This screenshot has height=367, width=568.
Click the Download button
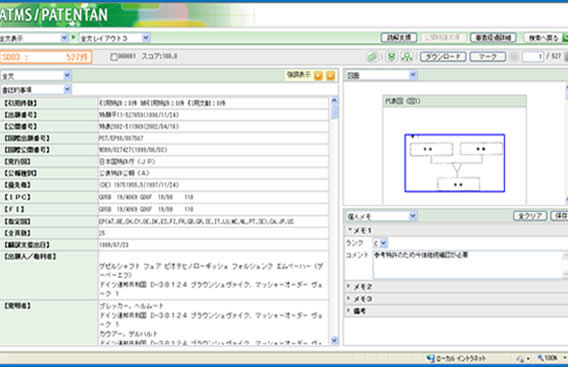(443, 57)
